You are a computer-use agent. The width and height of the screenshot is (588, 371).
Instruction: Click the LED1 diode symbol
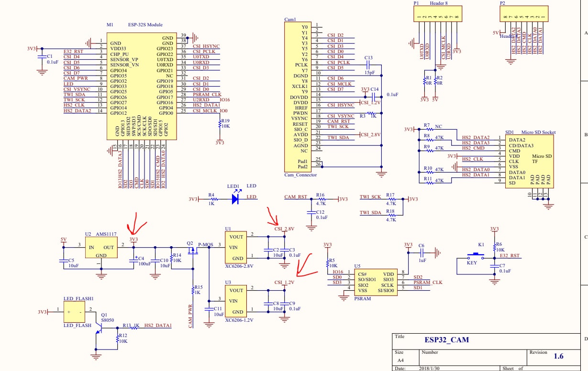coord(235,198)
